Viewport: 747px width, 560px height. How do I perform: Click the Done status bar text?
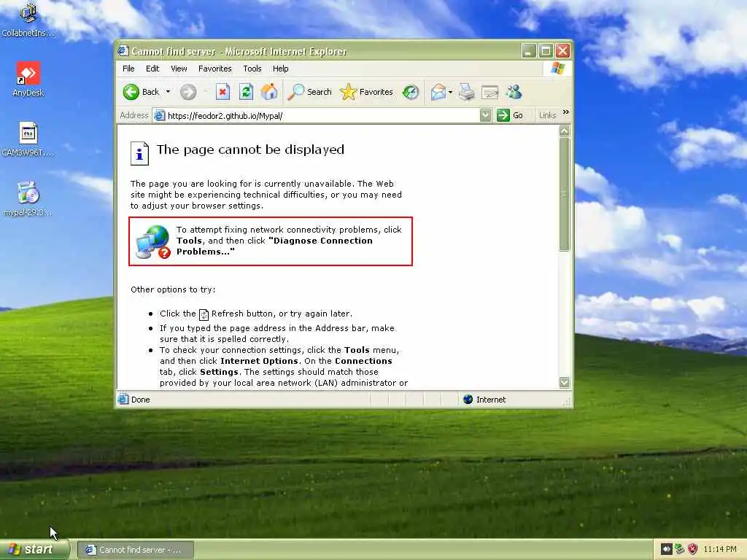coord(141,400)
